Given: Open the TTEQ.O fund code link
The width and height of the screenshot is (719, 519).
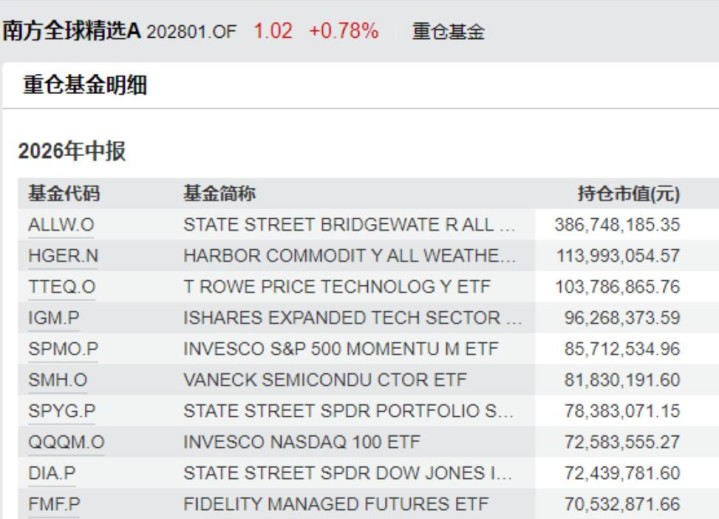Looking at the screenshot, I should (62, 287).
